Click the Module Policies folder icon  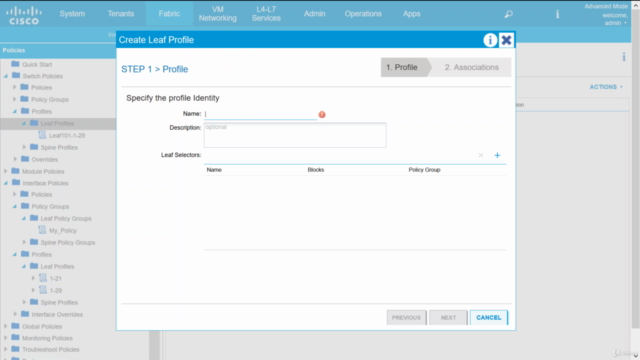point(16,171)
